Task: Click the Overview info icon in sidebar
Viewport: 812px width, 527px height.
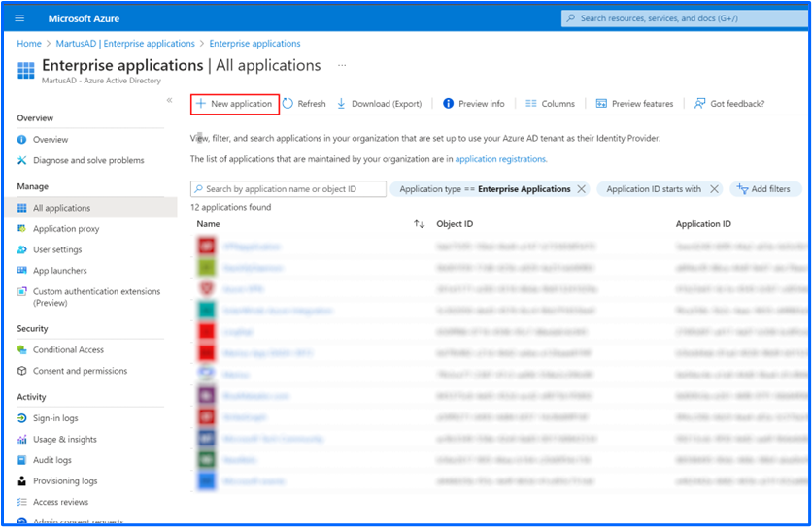Action: pos(21,139)
